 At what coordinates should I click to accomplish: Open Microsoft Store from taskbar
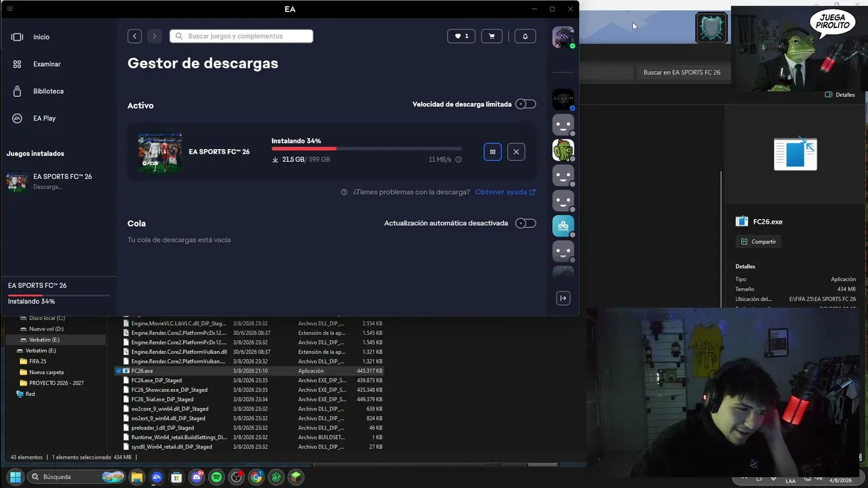coord(176,477)
